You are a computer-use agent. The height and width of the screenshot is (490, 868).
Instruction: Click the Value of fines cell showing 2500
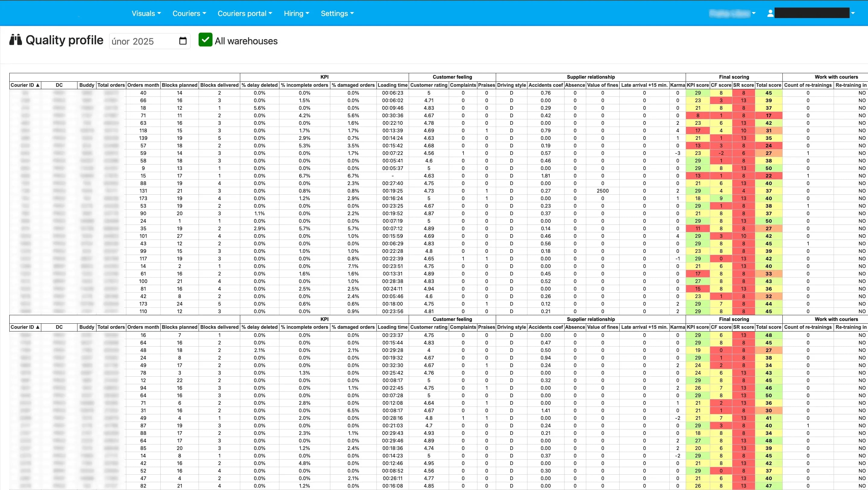click(602, 191)
